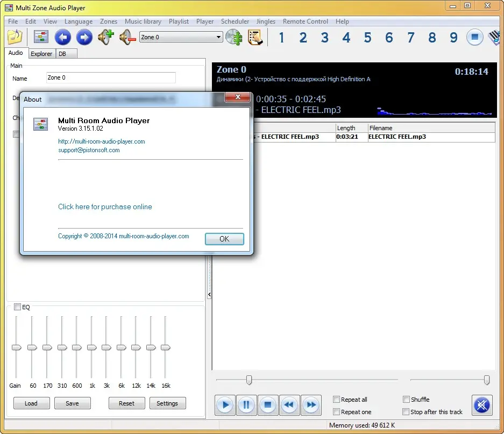The height and width of the screenshot is (434, 504).
Task: Click the 16k EQ band slider handle
Action: pyautogui.click(x=166, y=347)
